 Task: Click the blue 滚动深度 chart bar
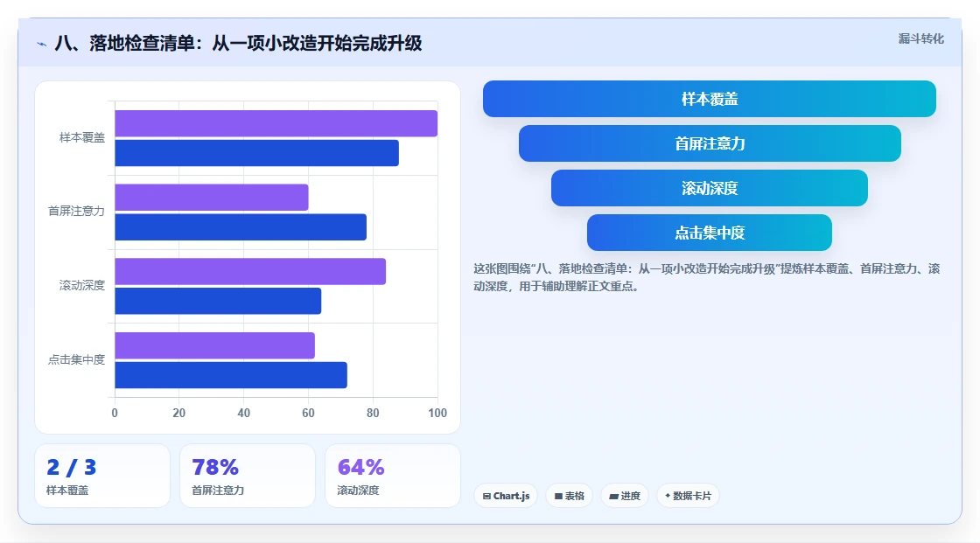(218, 301)
